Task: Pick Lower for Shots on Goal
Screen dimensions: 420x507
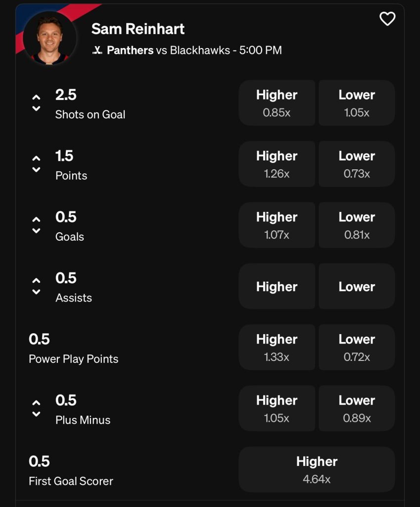Action: click(x=357, y=103)
